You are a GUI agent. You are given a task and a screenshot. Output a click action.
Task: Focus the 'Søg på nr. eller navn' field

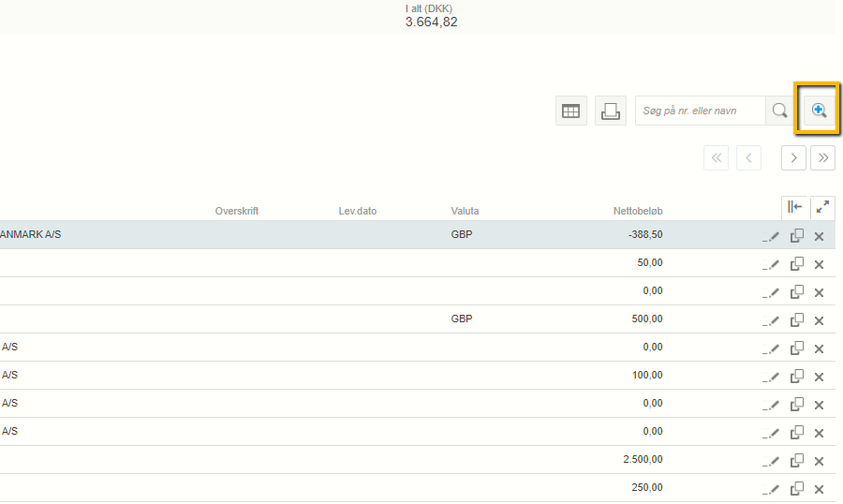(x=701, y=111)
